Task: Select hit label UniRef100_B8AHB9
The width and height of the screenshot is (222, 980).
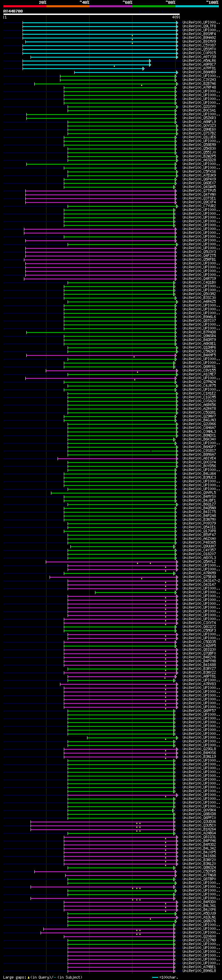Action: 199,72
